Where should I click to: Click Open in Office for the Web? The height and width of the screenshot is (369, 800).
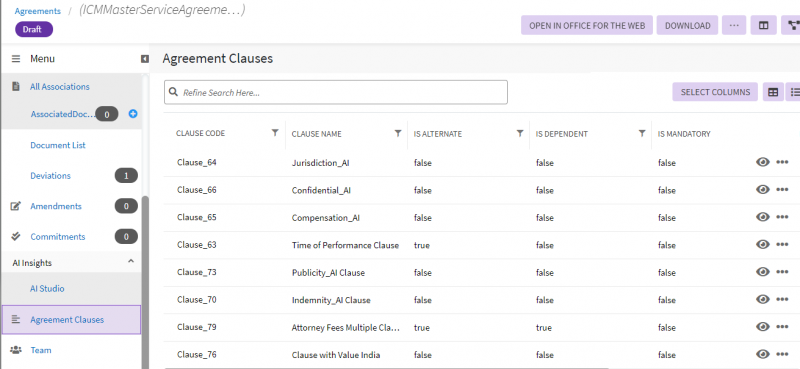587,25
